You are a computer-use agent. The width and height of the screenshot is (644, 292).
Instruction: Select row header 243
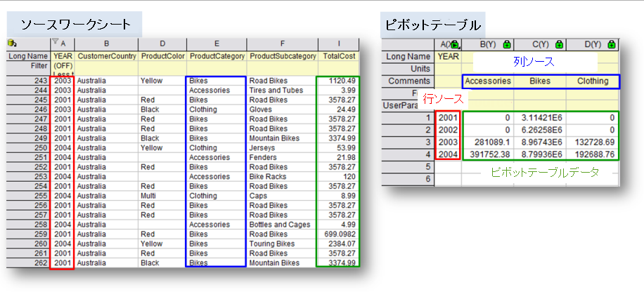(28, 81)
